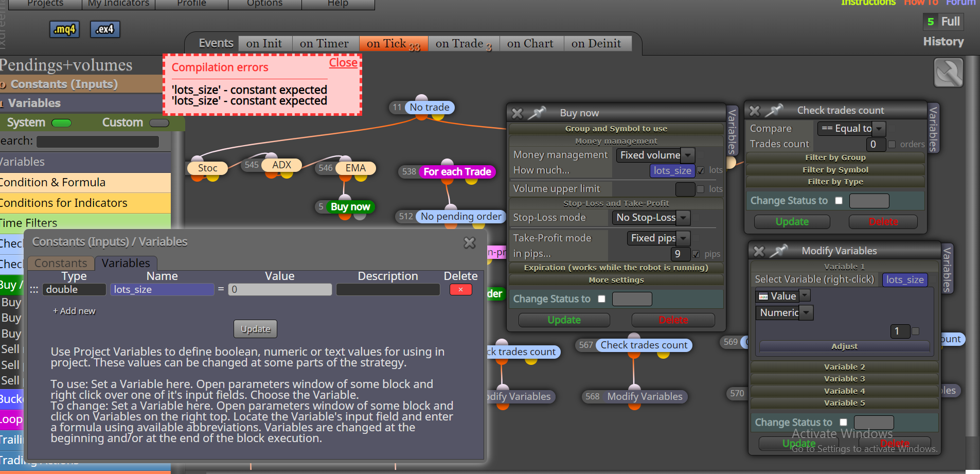Image resolution: width=980 pixels, height=474 pixels.
Task: Switch to the on Init event tab
Action: 264,44
